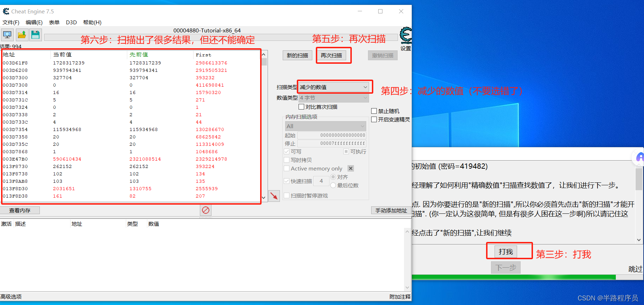This screenshot has height=305, width=644.
Task: Click 下一步 button in tutorial window
Action: 506,268
